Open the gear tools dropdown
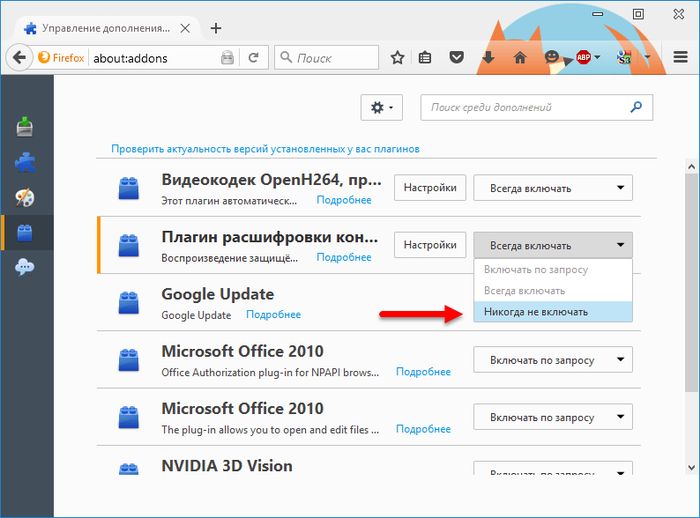The width and height of the screenshot is (700, 518). [382, 107]
